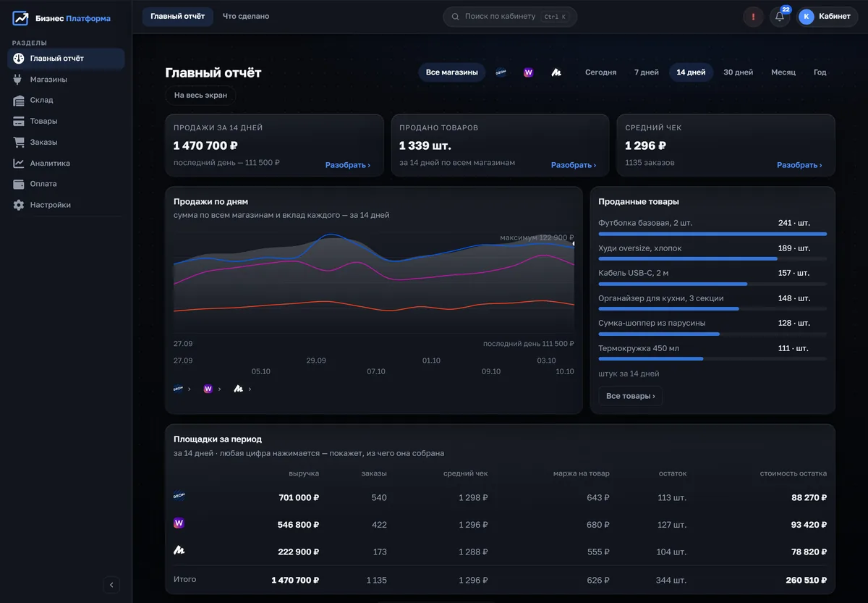Click Разобрать in the Продажи за 14 дней card
Viewport: 868px width, 603px height.
(348, 165)
